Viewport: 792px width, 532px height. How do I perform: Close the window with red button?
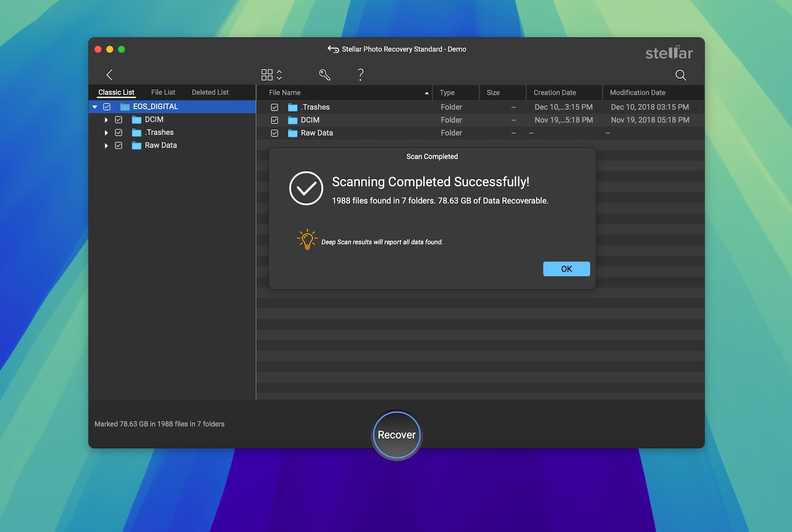pos(98,49)
